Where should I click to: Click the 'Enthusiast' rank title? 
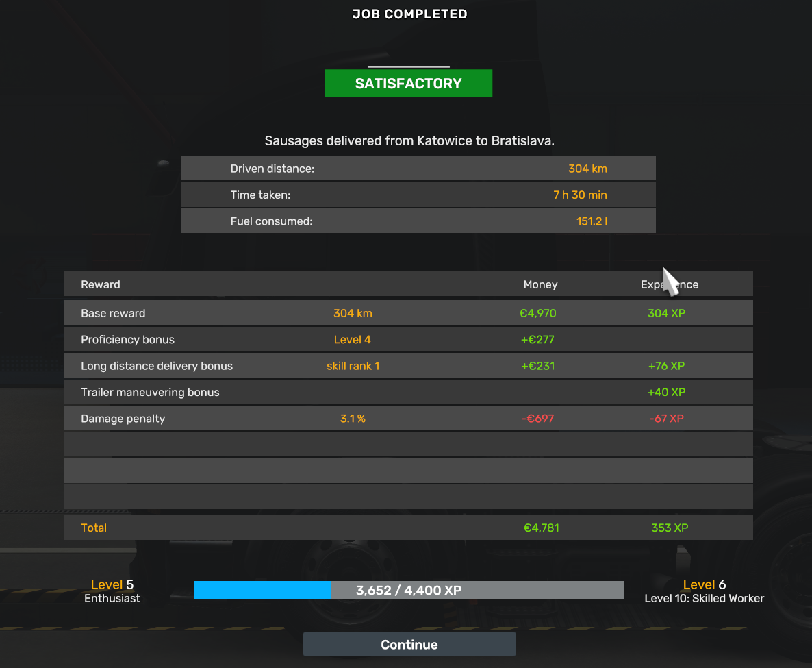tap(112, 599)
